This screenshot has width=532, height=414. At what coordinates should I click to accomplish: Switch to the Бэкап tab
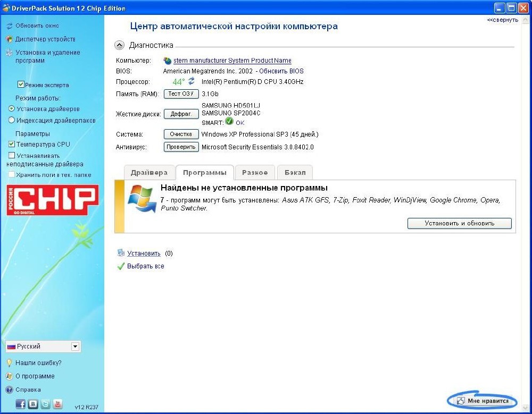(x=295, y=173)
